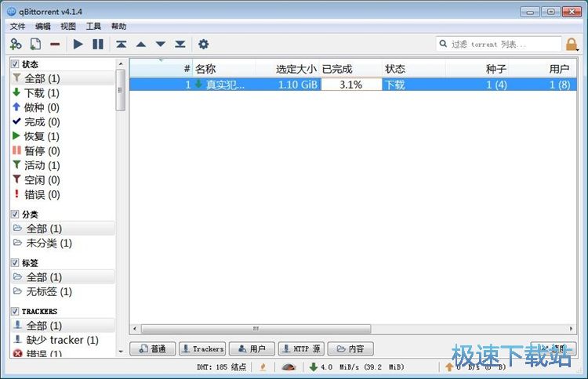588x379 pixels.
Task: Sort by the 状态 column header
Action: coord(414,69)
